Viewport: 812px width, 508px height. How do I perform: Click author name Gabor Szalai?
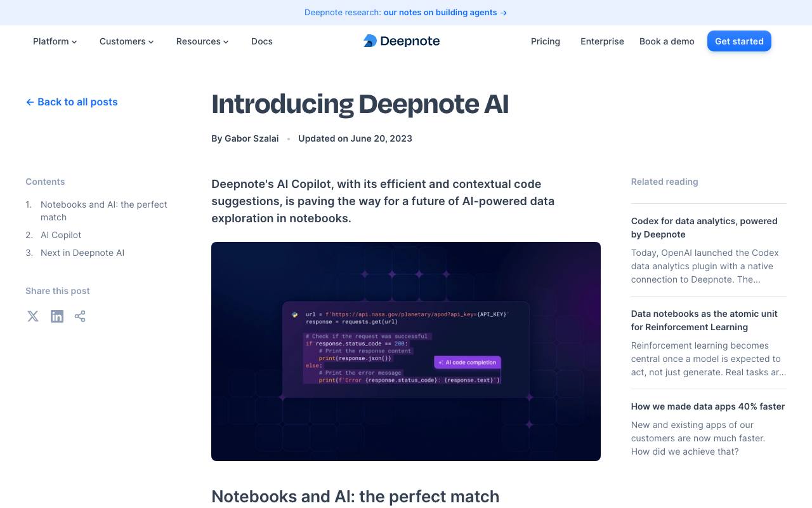click(251, 138)
